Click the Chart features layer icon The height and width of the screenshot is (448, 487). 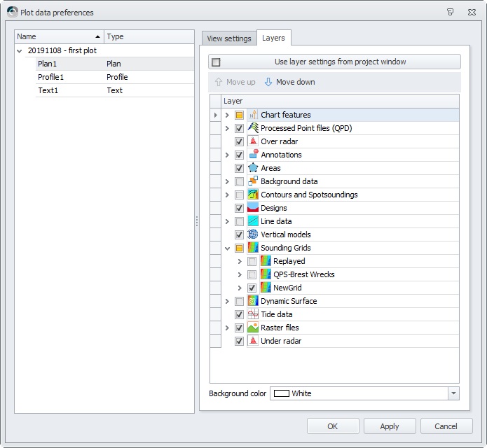(x=253, y=115)
